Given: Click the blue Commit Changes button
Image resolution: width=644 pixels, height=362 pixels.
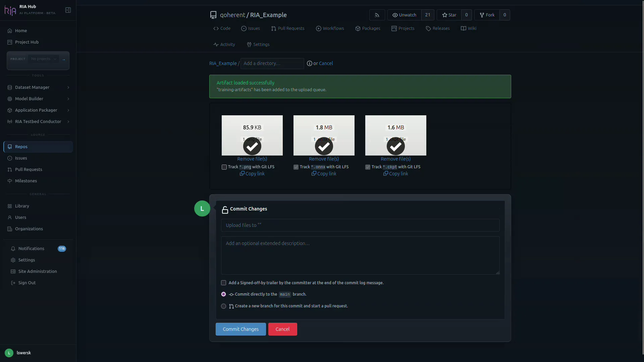Looking at the screenshot, I should [x=241, y=329].
